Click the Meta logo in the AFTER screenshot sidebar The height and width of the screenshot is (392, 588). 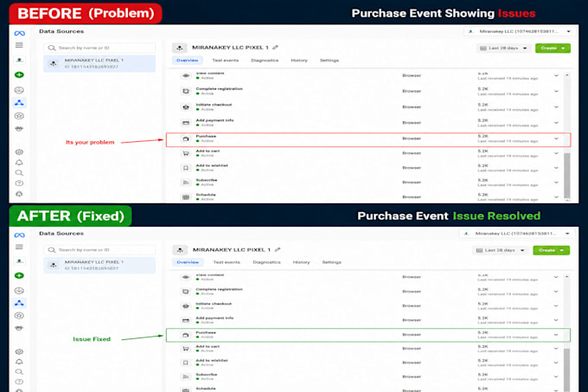click(20, 235)
